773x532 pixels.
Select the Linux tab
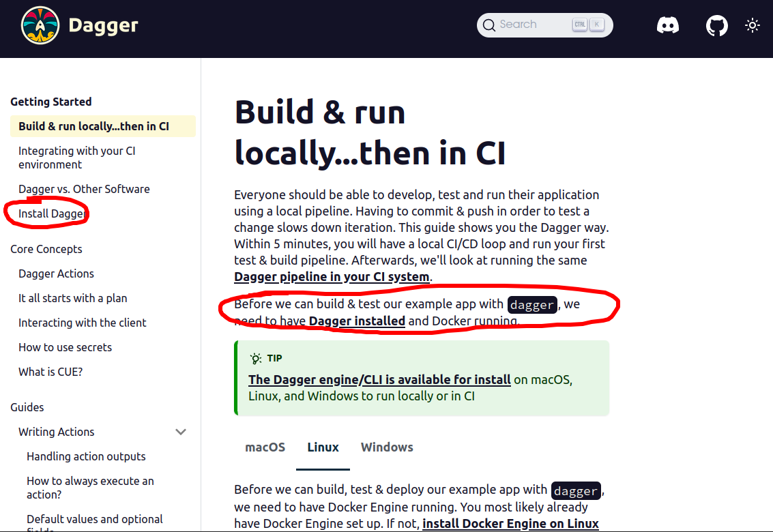(x=323, y=447)
